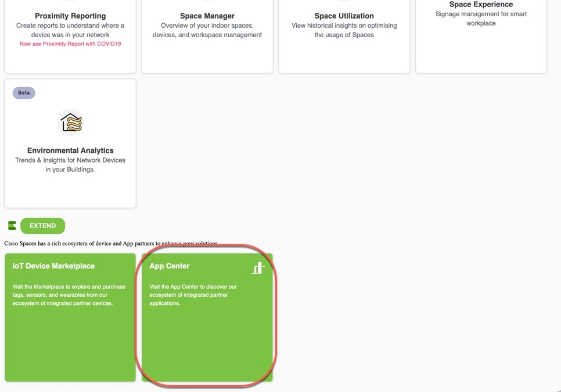Click the Environmental Analytics house icon
The width and height of the screenshot is (561, 392).
tap(70, 123)
